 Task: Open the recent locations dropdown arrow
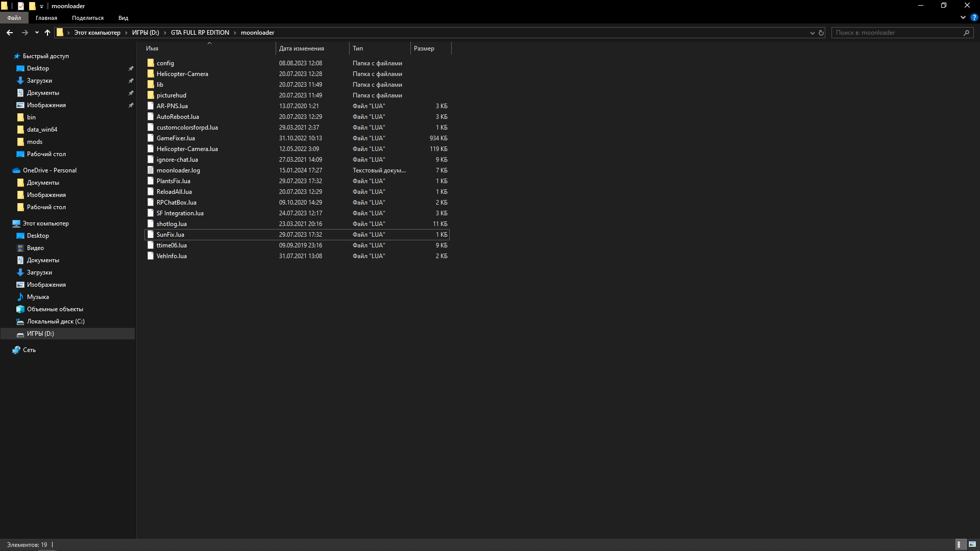(37, 33)
